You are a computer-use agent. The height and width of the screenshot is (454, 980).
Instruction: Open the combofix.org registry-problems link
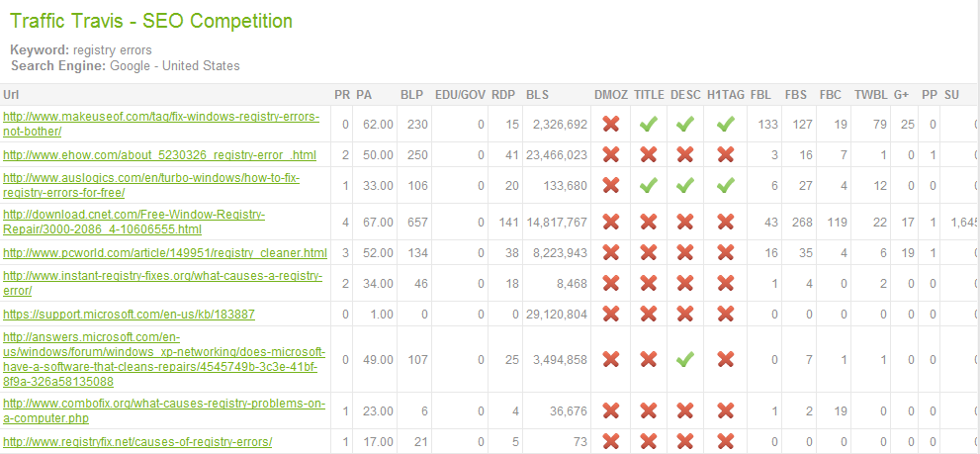164,410
